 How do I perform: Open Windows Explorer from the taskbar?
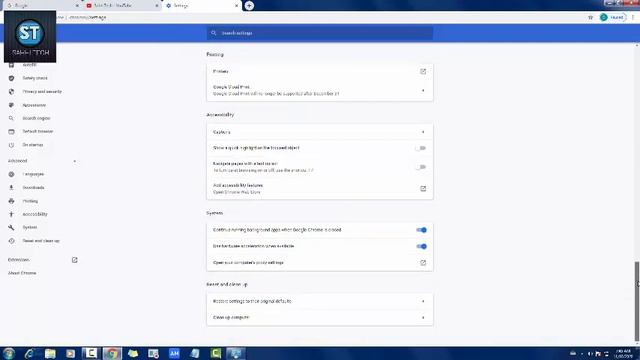pyautogui.click(x=50, y=353)
